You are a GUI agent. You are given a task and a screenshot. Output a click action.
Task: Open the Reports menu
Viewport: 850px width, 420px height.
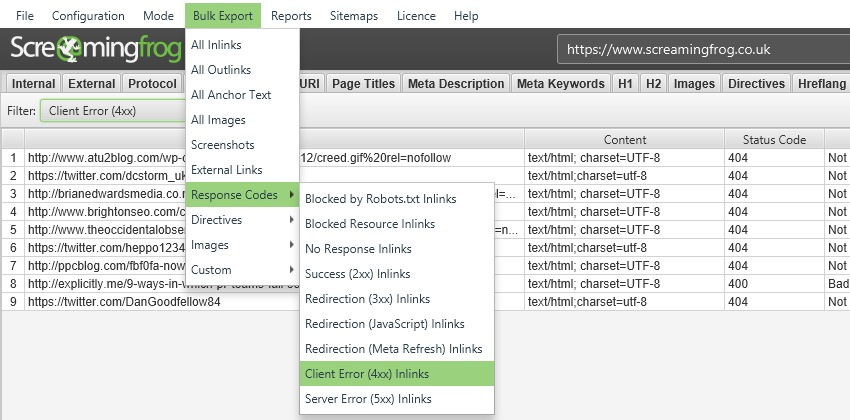(x=291, y=16)
